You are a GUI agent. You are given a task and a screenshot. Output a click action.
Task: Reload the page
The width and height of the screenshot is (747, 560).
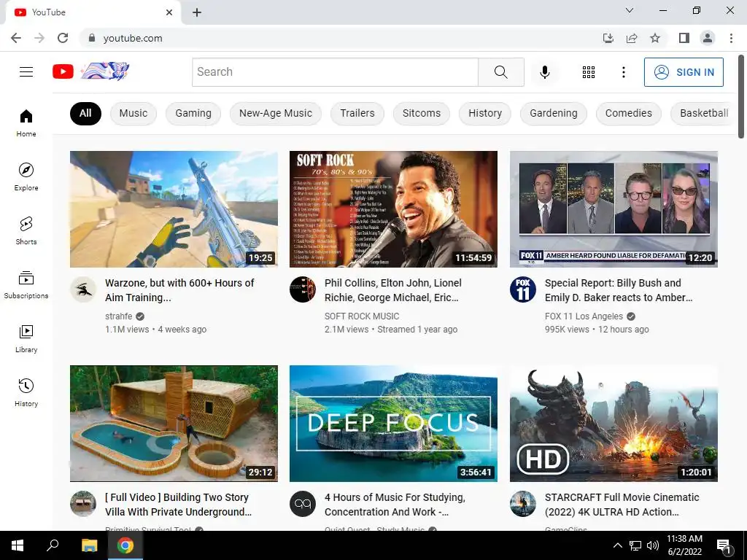pos(63,38)
